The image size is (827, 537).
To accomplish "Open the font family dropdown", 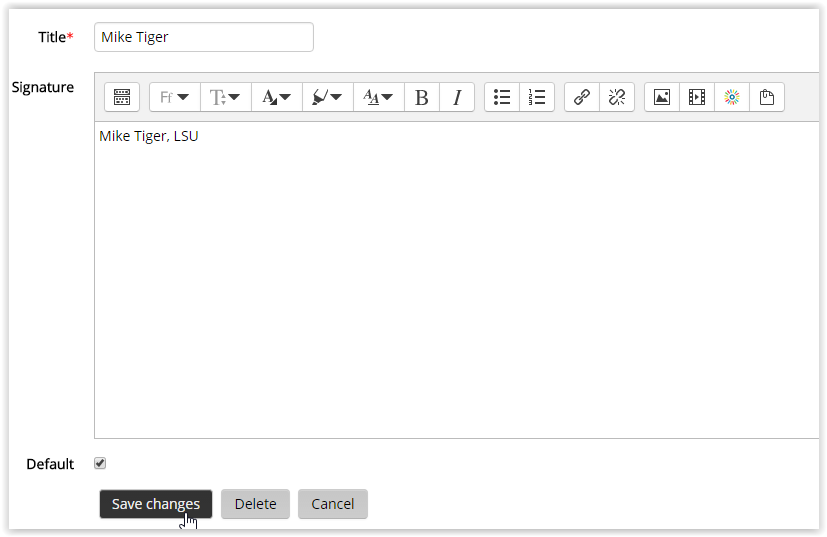I will pyautogui.click(x=175, y=97).
